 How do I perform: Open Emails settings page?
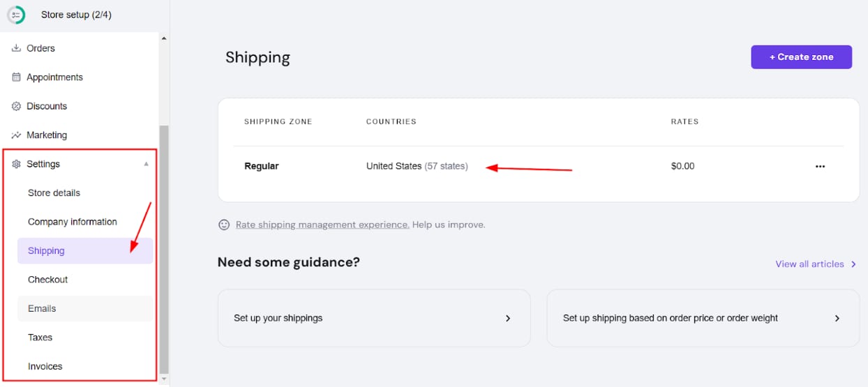coord(42,308)
